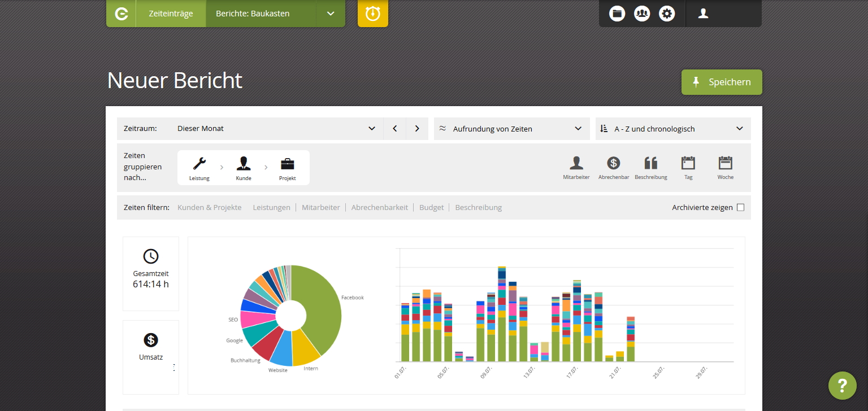868x411 pixels.
Task: Switch to Zeiteinträge tab
Action: tap(171, 14)
